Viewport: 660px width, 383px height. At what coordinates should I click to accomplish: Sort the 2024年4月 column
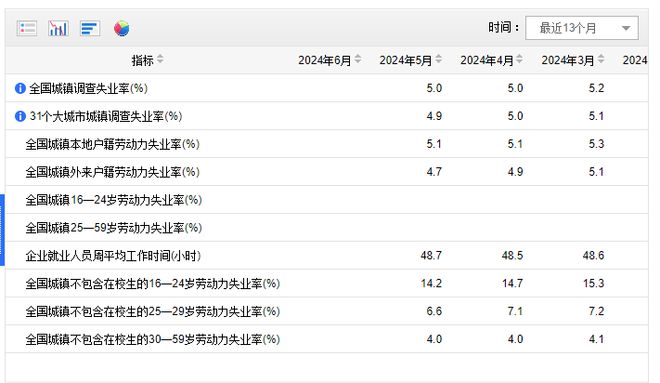coord(519,59)
